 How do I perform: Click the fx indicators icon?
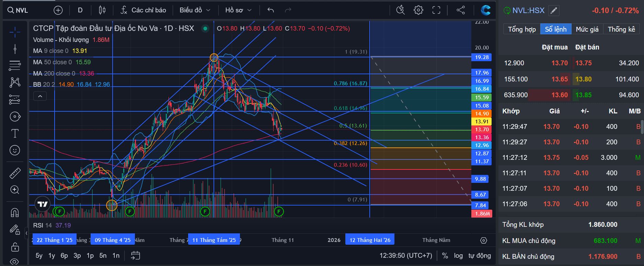[x=124, y=10]
